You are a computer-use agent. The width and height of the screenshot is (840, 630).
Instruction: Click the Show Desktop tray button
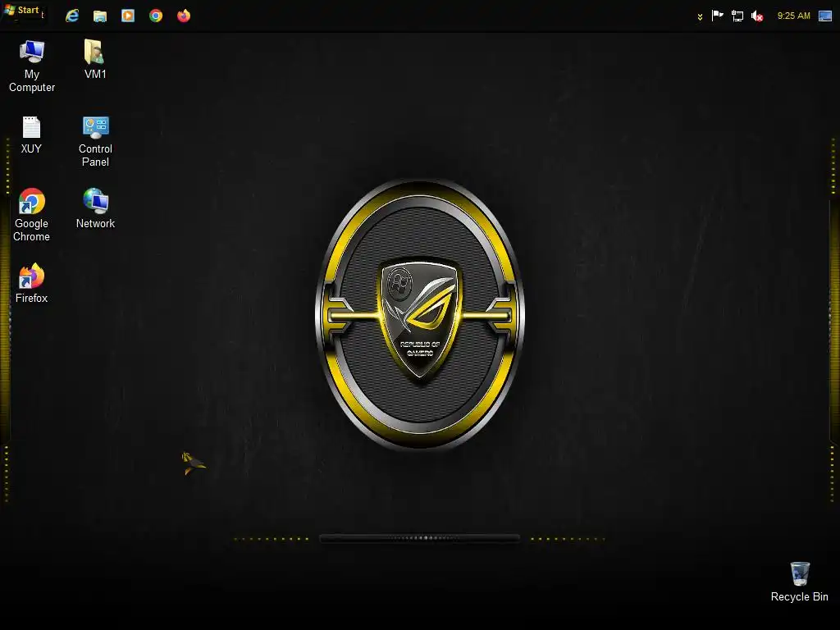coord(825,16)
